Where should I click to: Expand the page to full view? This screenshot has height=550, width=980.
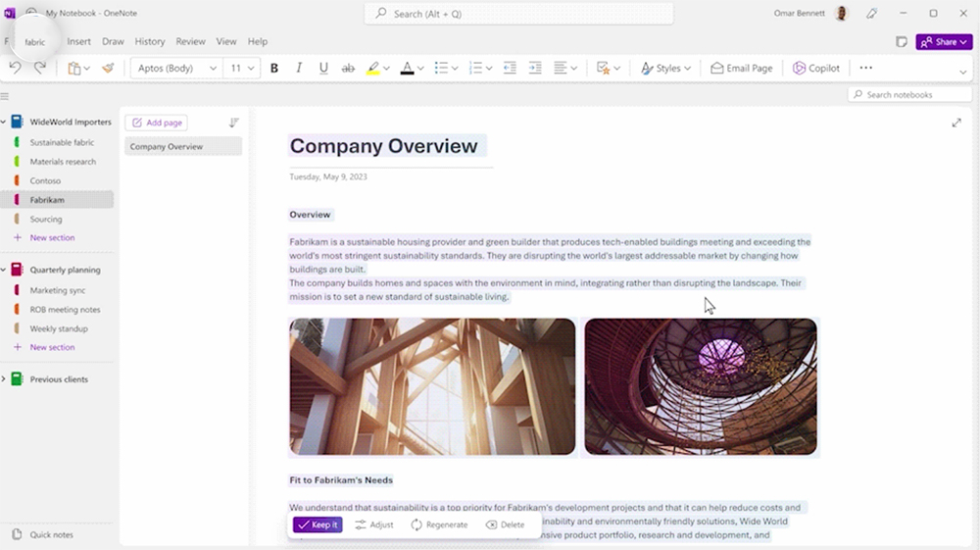click(956, 123)
